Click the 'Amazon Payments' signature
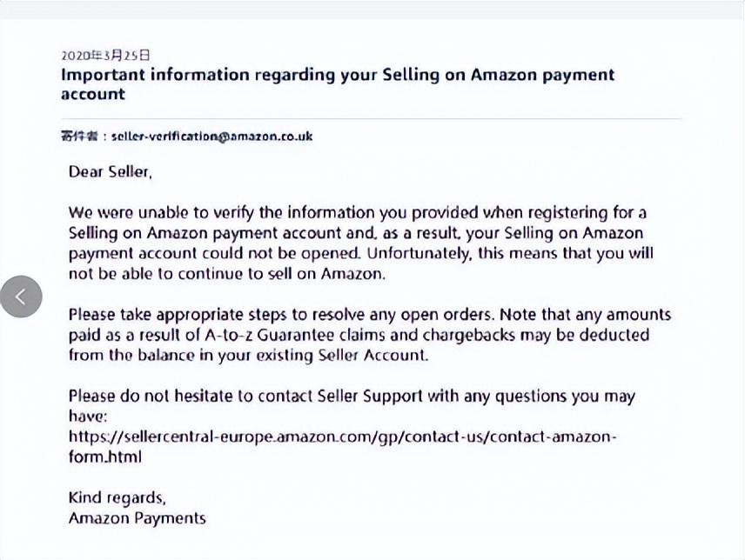Screen dimensions: 745x560 coord(138,518)
